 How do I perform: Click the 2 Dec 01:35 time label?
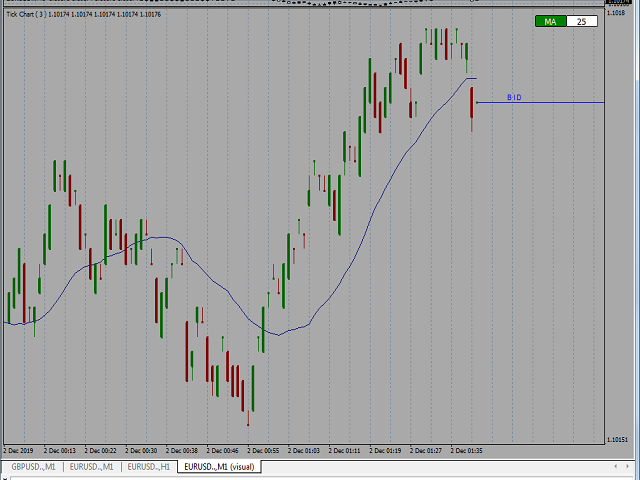(x=467, y=451)
